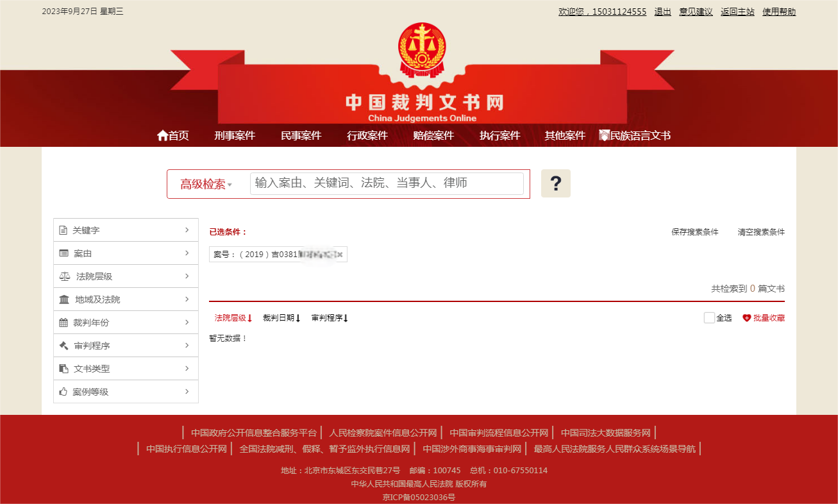
Task: Open the 刑事案件 menu item
Action: pos(235,135)
